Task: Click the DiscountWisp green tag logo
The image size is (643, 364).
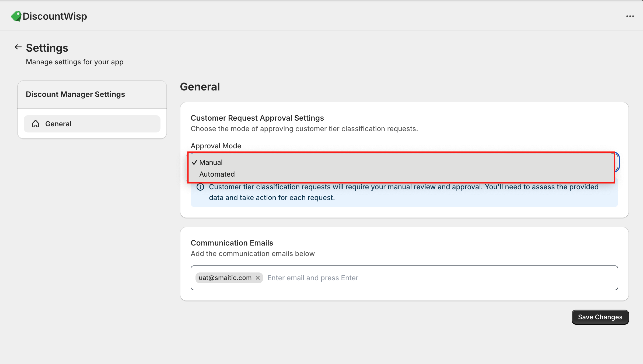Action: (16, 16)
